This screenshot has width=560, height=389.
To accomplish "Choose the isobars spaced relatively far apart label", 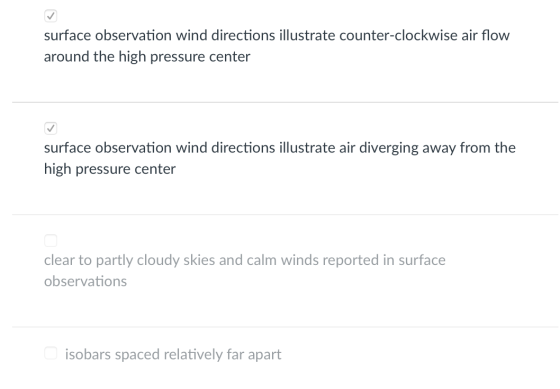I will coord(173,354).
